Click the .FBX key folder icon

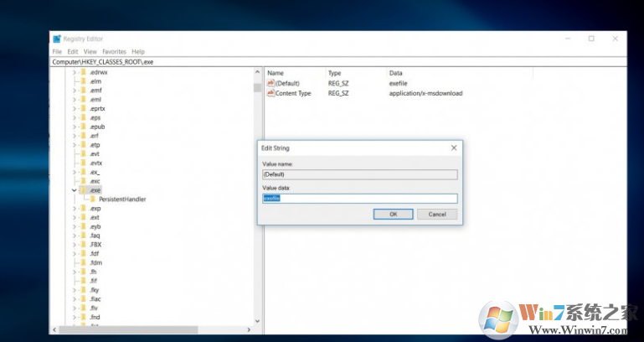[84, 245]
